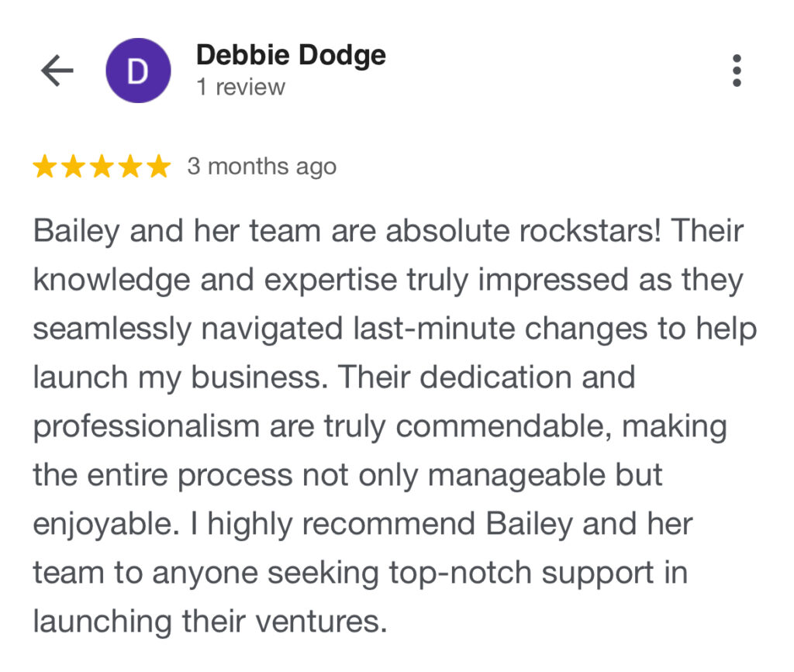Click the "3 months ago" timestamp
The width and height of the screenshot is (794, 672).
(x=262, y=167)
